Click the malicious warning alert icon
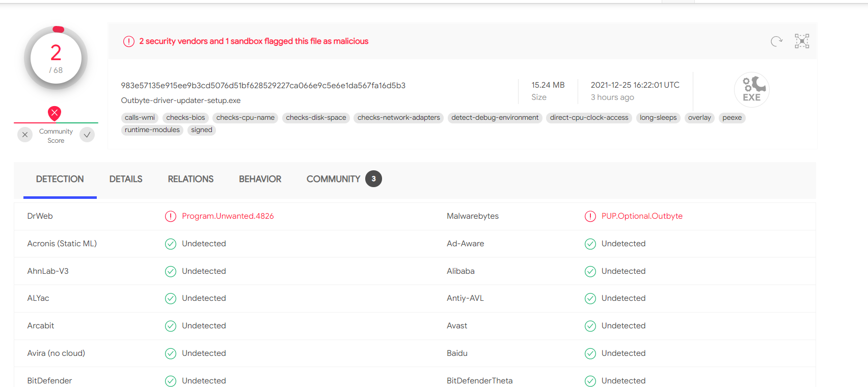The height and width of the screenshot is (387, 868). tap(129, 41)
